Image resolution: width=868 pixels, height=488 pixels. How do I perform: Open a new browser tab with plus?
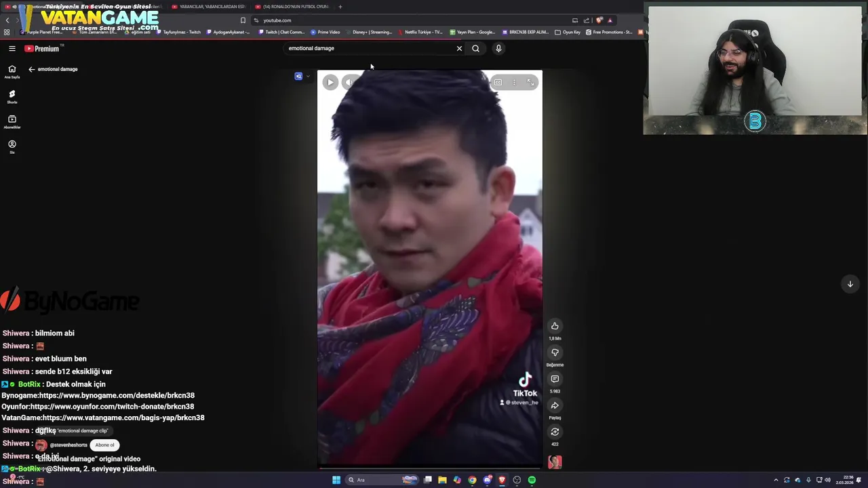click(x=340, y=7)
